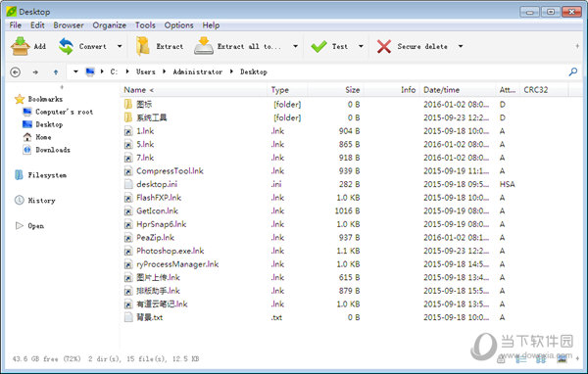This screenshot has height=374, width=588.
Task: Select History in the sidebar
Action: (x=41, y=201)
